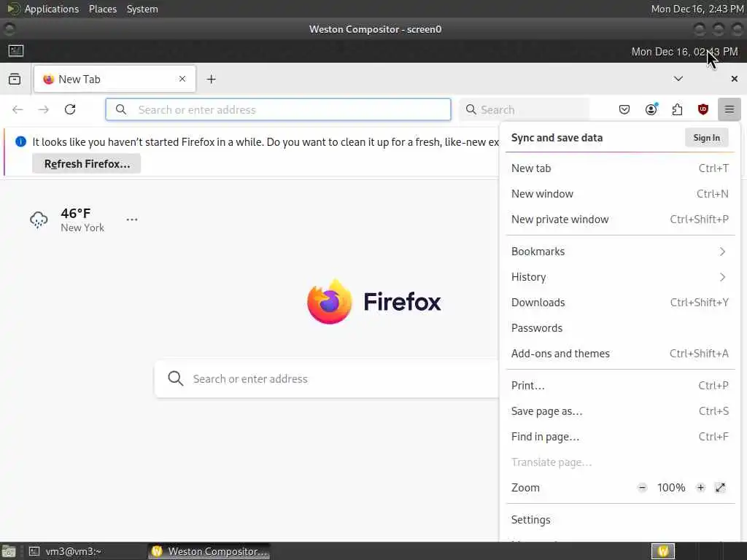Click the Firefox View icon beside tabs
Screen dimensions: 747x560
[x=15, y=79]
